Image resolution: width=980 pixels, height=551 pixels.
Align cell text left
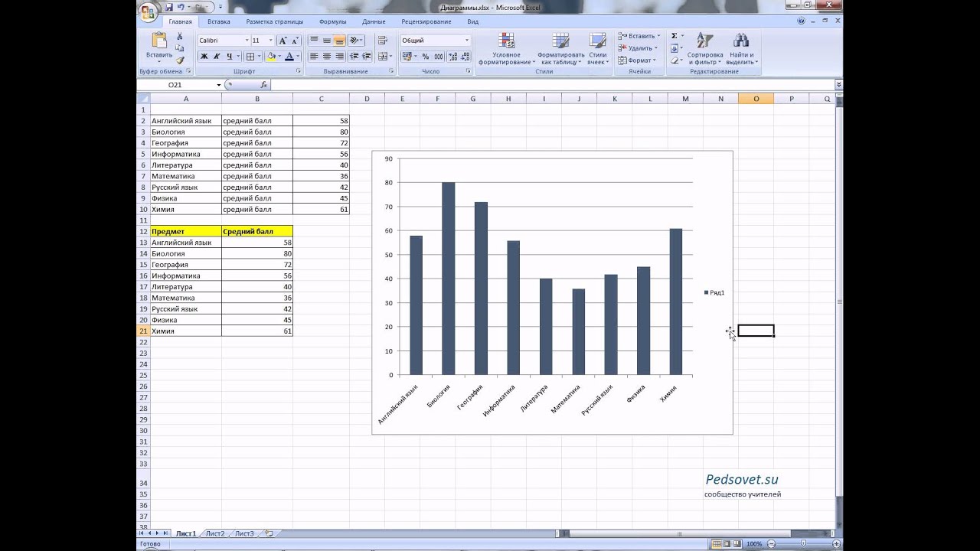[x=314, y=57]
